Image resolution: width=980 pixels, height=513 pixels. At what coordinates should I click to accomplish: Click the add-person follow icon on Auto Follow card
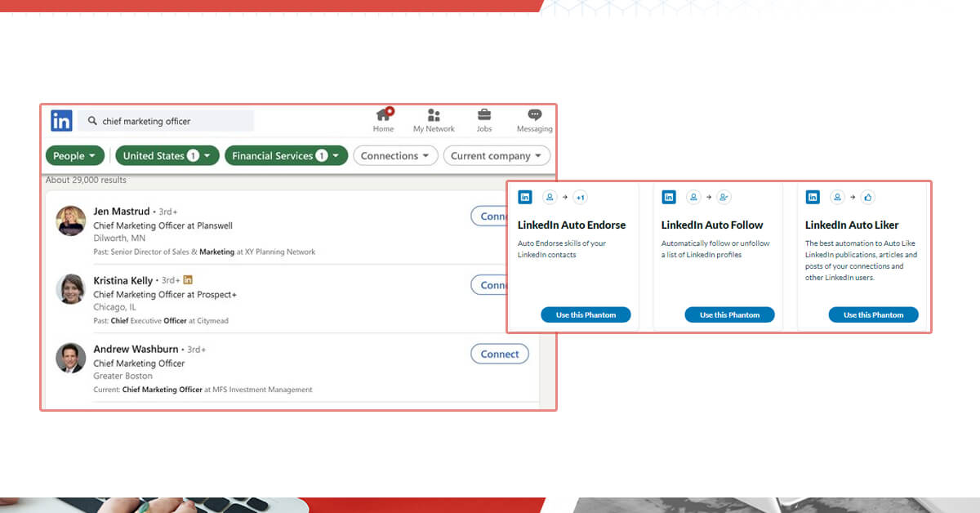point(724,197)
